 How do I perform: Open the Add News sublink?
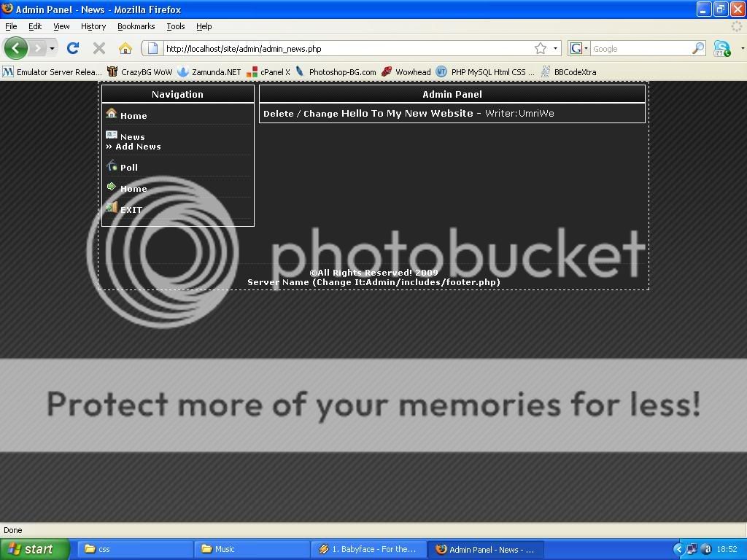point(138,147)
